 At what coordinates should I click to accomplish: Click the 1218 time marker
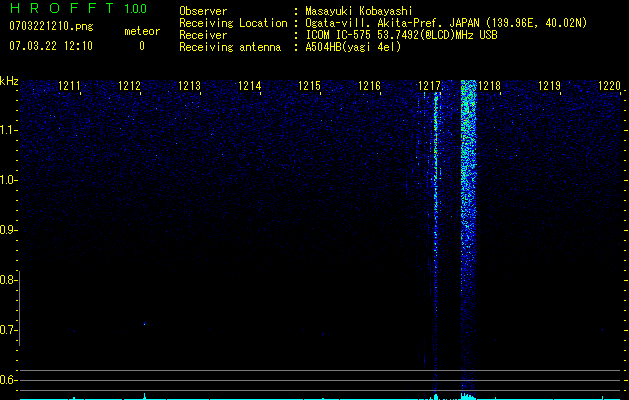tap(489, 86)
